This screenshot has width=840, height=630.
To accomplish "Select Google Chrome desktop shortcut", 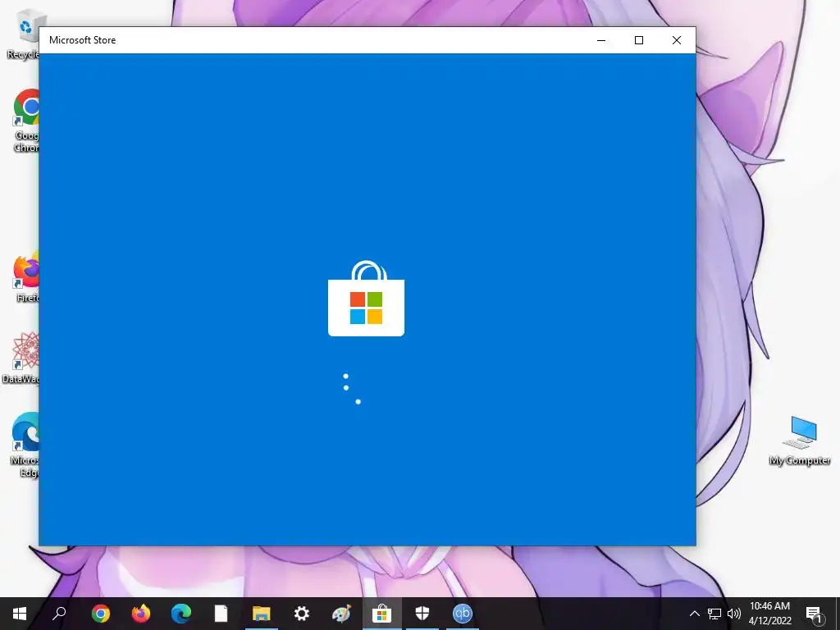I will [25, 121].
